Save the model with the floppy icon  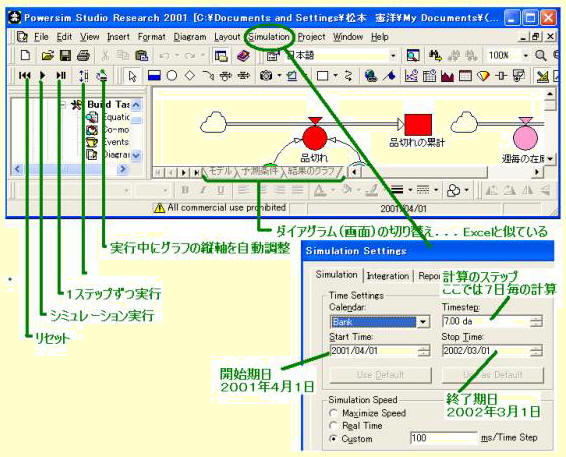(65, 55)
